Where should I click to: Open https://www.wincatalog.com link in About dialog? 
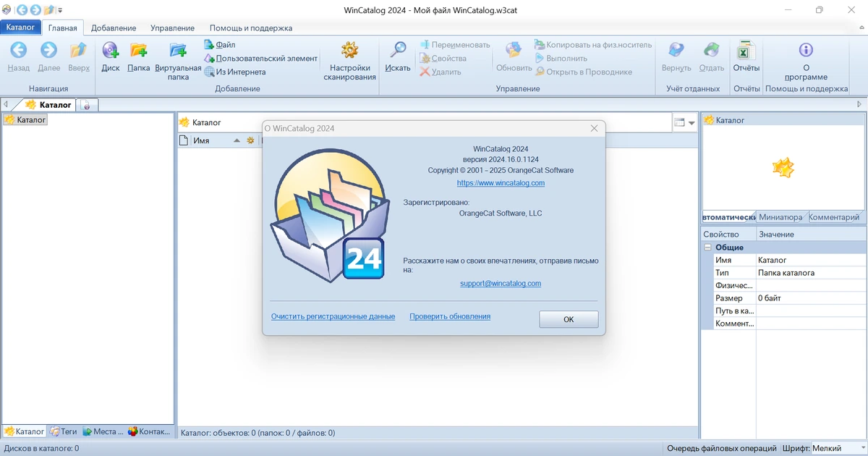(501, 183)
